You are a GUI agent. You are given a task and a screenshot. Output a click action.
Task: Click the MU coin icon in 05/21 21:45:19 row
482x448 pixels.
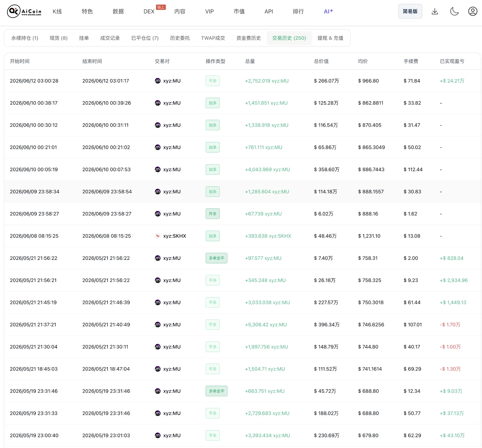point(158,302)
